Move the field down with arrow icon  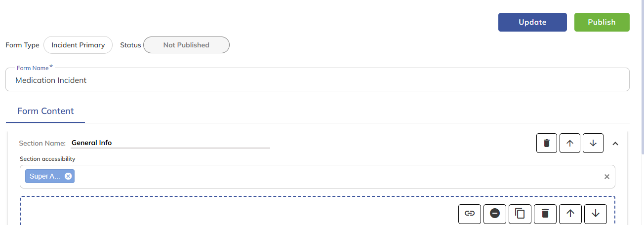596,214
